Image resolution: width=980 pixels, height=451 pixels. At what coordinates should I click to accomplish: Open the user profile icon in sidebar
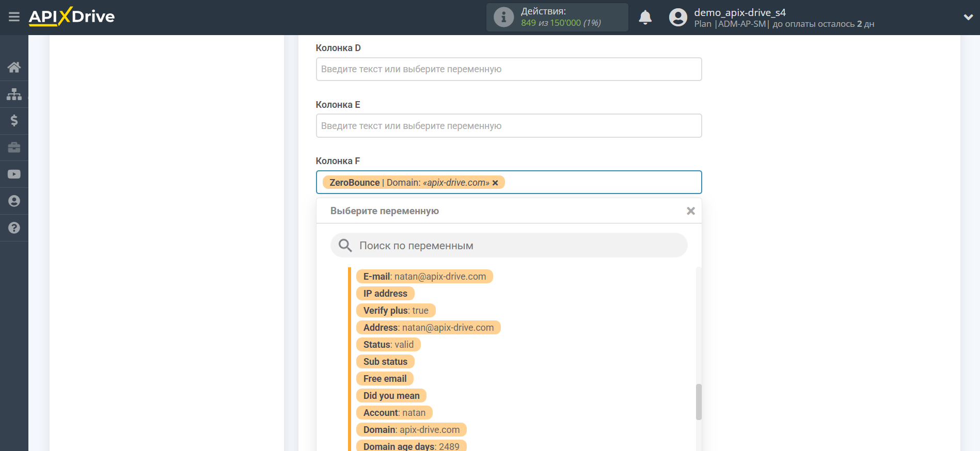pyautogui.click(x=14, y=201)
